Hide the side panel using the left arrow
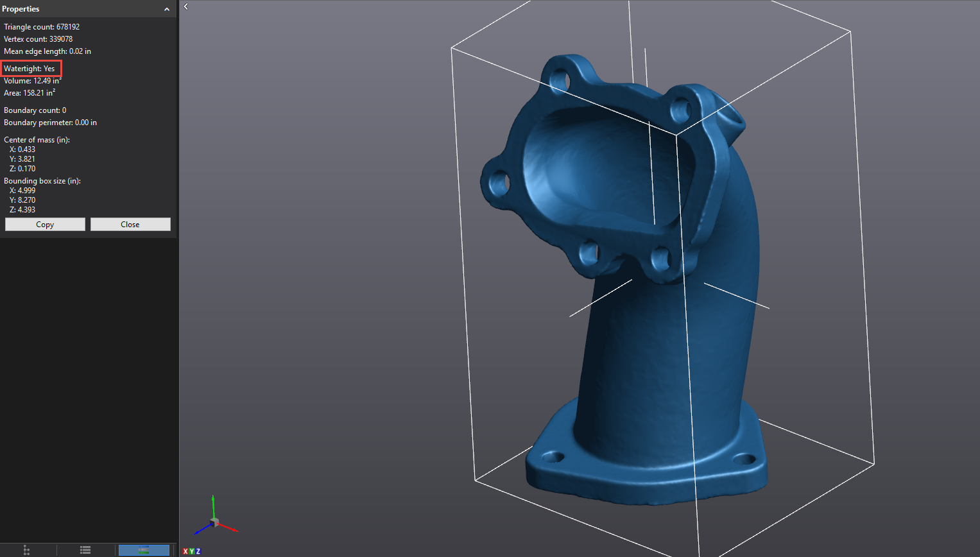This screenshot has height=557, width=980. tap(185, 6)
